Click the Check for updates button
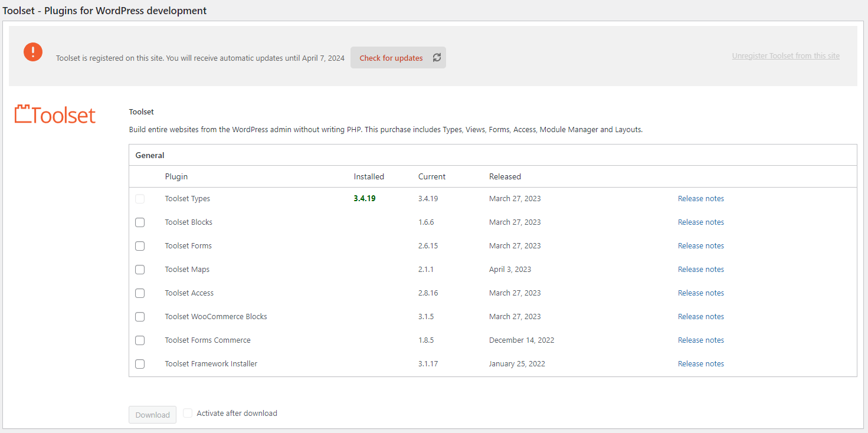868x433 pixels. 398,58
